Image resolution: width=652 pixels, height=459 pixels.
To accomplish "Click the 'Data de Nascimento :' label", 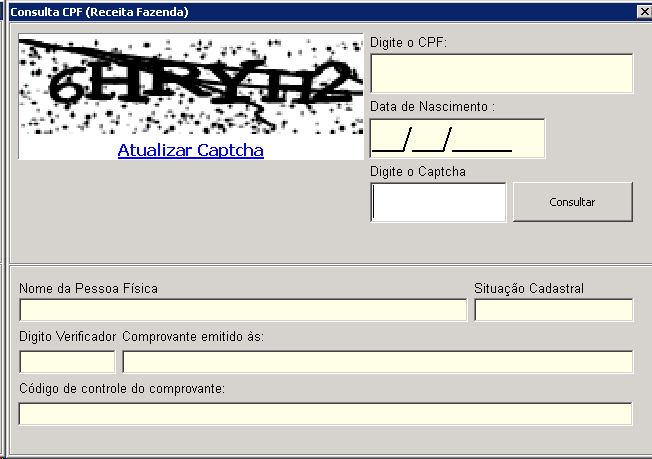I will (432, 106).
